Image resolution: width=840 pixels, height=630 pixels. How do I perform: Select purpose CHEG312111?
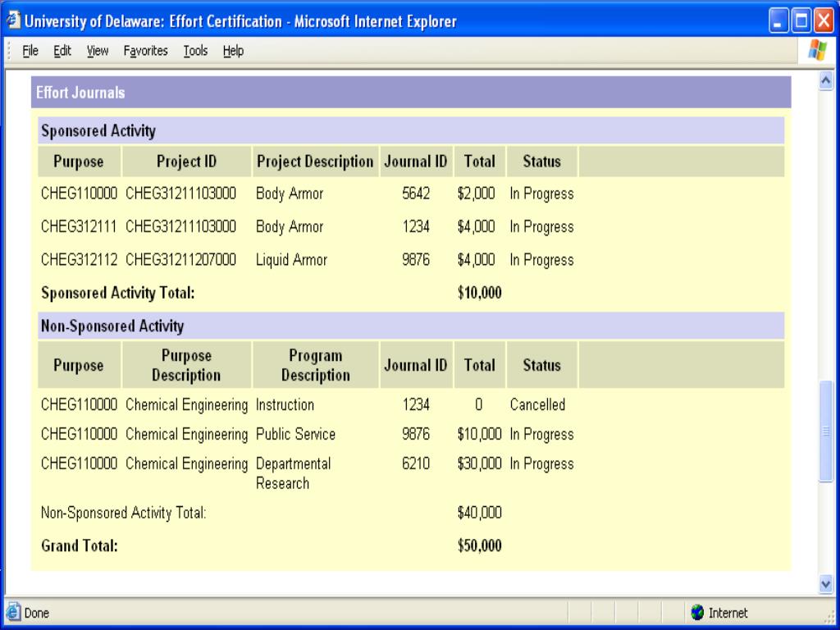click(79, 226)
